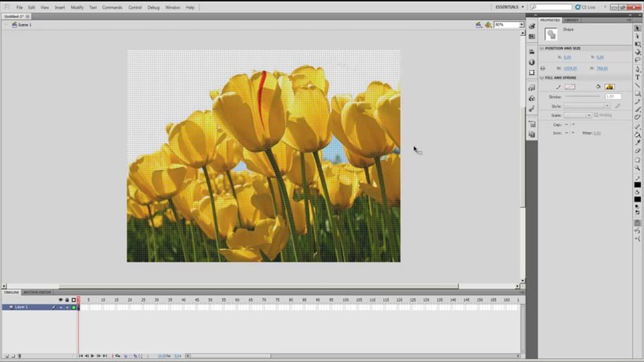This screenshot has height=362, width=644.
Task: Open the stroke Style dropdown
Action: [x=587, y=106]
